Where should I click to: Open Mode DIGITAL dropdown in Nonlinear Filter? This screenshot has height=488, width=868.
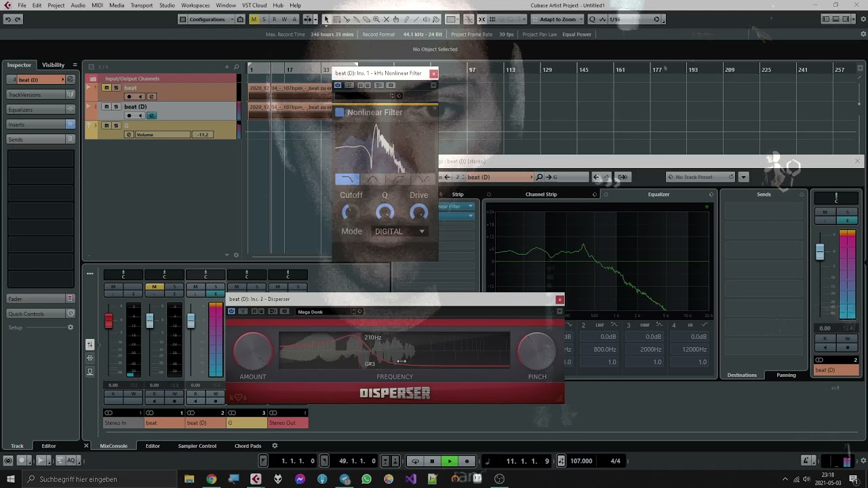400,231
